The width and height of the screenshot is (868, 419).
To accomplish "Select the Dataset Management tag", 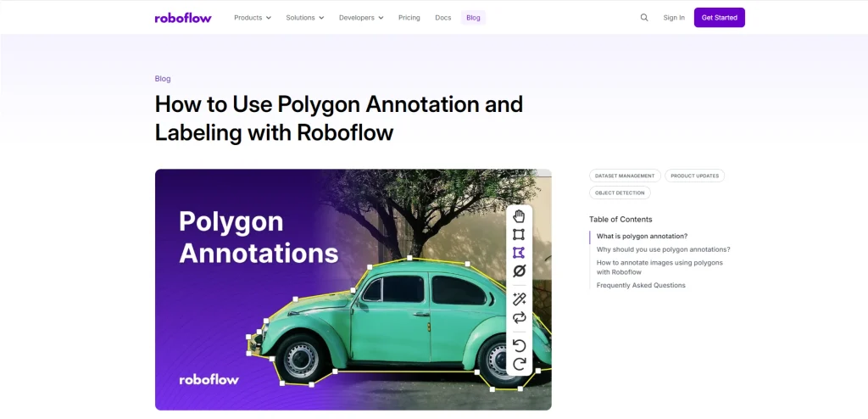I will pos(625,176).
